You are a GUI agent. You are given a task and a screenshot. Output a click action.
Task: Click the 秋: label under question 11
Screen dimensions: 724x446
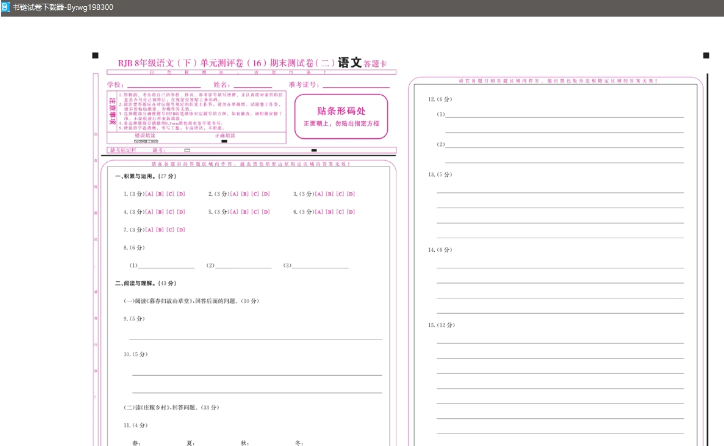[x=245, y=443]
